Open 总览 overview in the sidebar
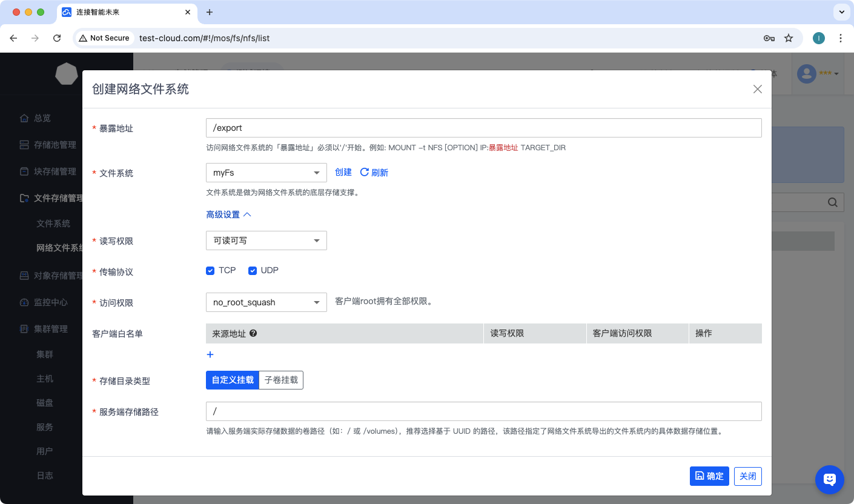This screenshot has width=854, height=504. pyautogui.click(x=42, y=118)
